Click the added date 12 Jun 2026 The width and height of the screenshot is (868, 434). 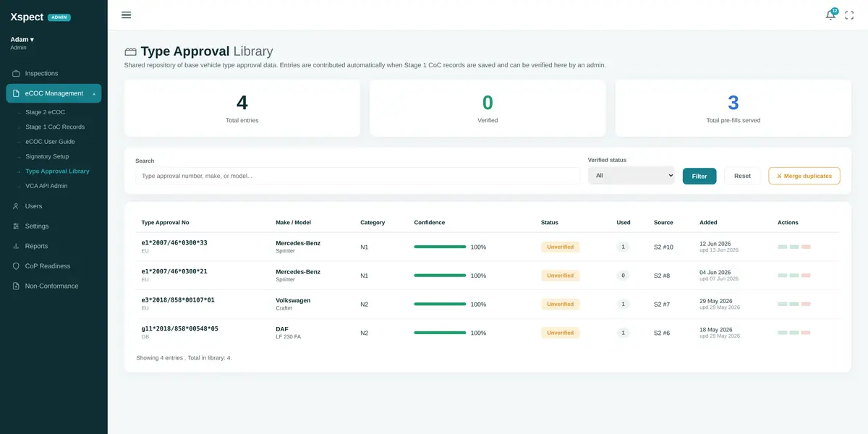(717, 243)
